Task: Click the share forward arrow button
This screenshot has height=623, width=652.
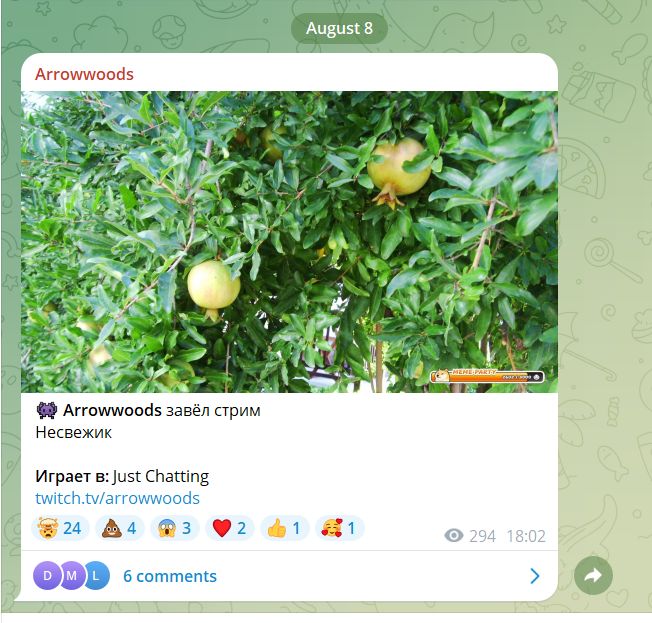Action: click(593, 576)
